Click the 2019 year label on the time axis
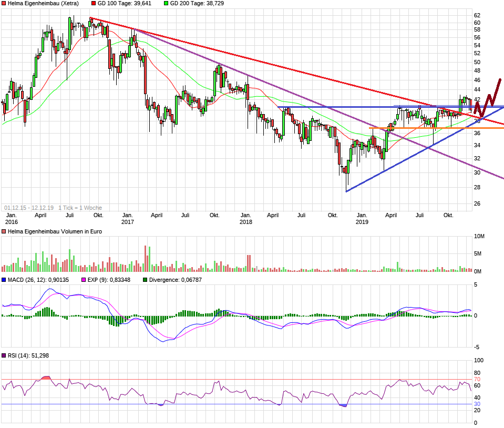The width and height of the screenshot is (504, 428). pos(362,222)
